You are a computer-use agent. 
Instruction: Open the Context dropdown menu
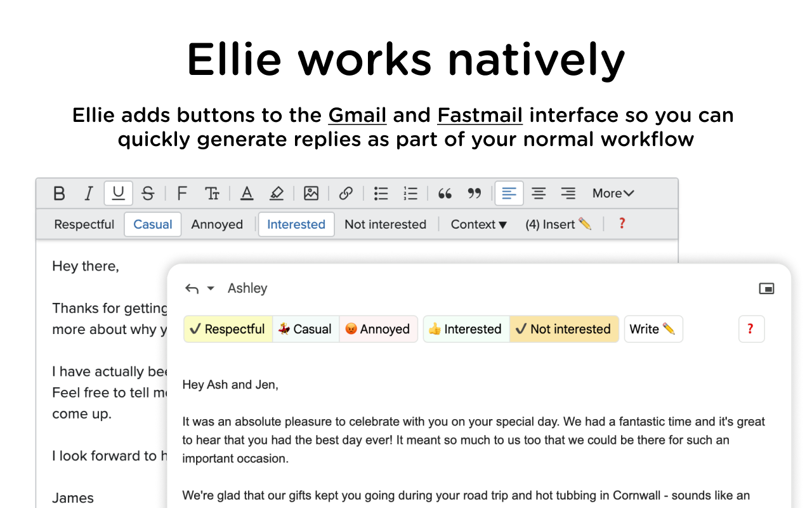478,224
